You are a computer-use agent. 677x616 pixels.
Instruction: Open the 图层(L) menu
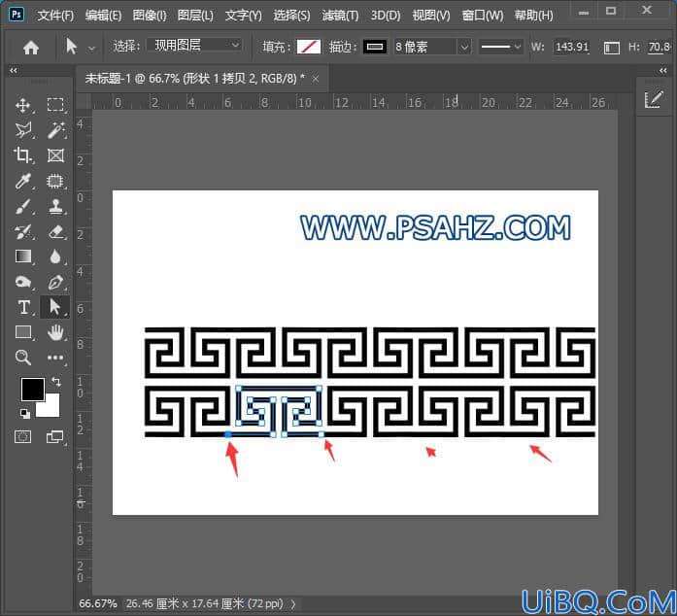[x=195, y=16]
